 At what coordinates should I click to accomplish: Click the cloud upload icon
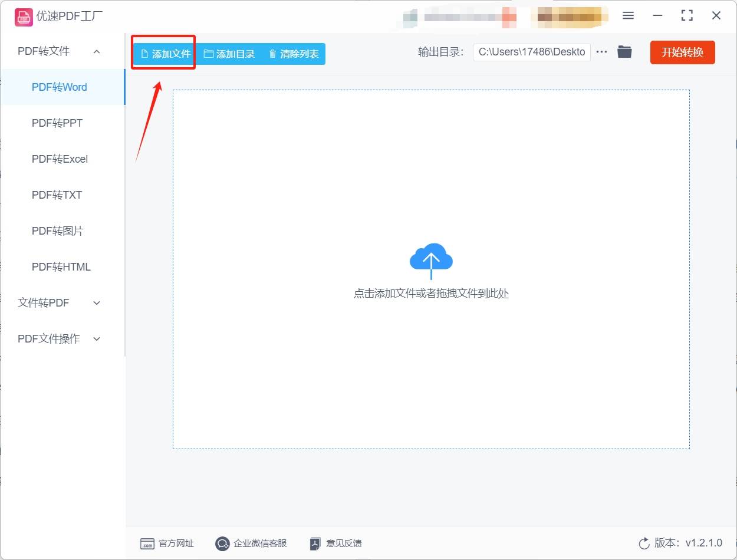[x=431, y=261]
